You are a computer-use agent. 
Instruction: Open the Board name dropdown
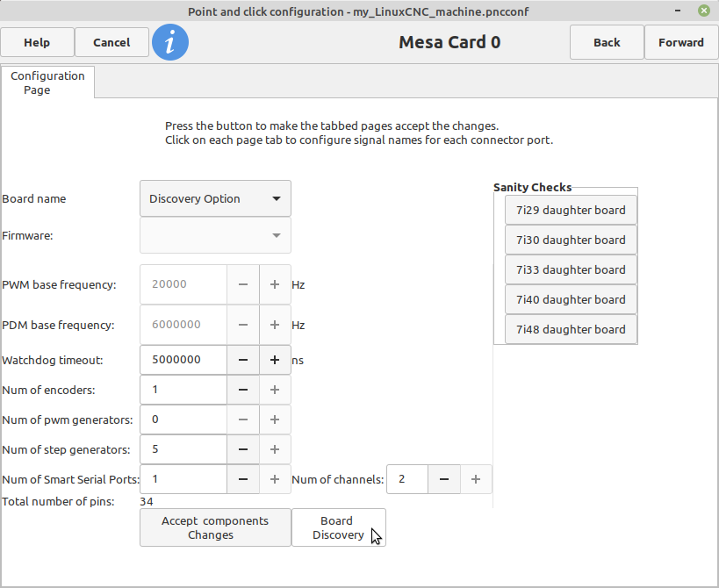pos(215,198)
